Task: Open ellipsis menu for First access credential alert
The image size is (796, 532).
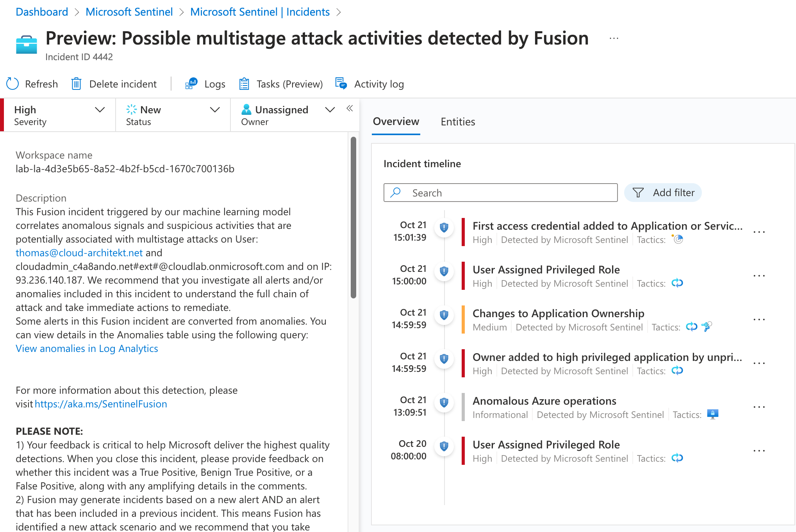Action: (x=759, y=232)
